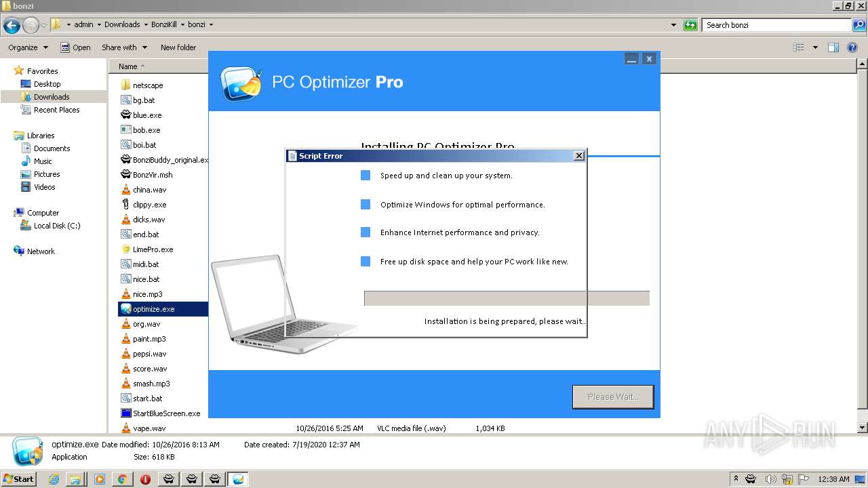Expand the Downloads breadcrumb arrow
868x488 pixels.
tap(145, 24)
